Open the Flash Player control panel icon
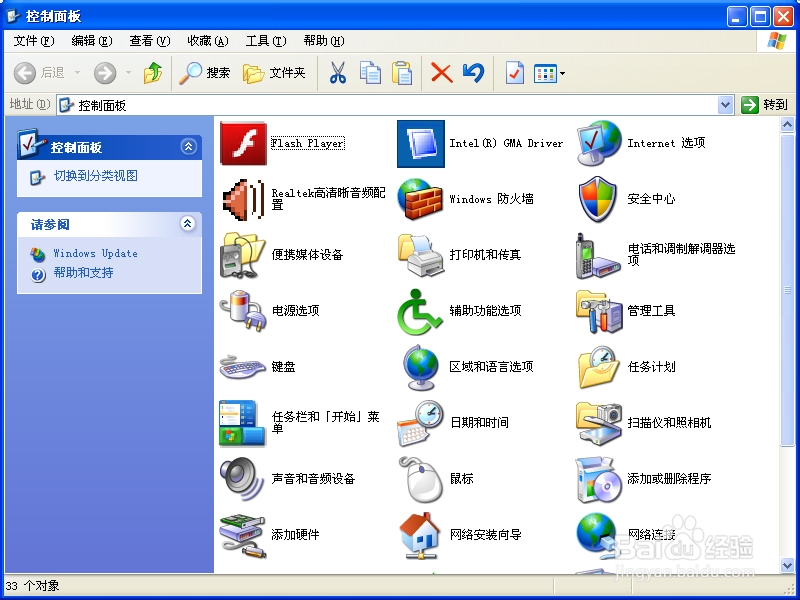This screenshot has width=800, height=600. pyautogui.click(x=243, y=143)
